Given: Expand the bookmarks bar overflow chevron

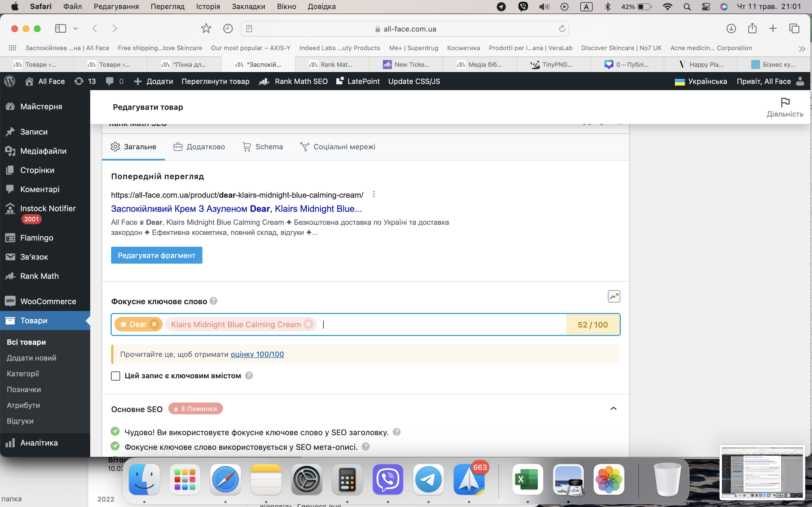Looking at the screenshot, I should (x=802, y=49).
